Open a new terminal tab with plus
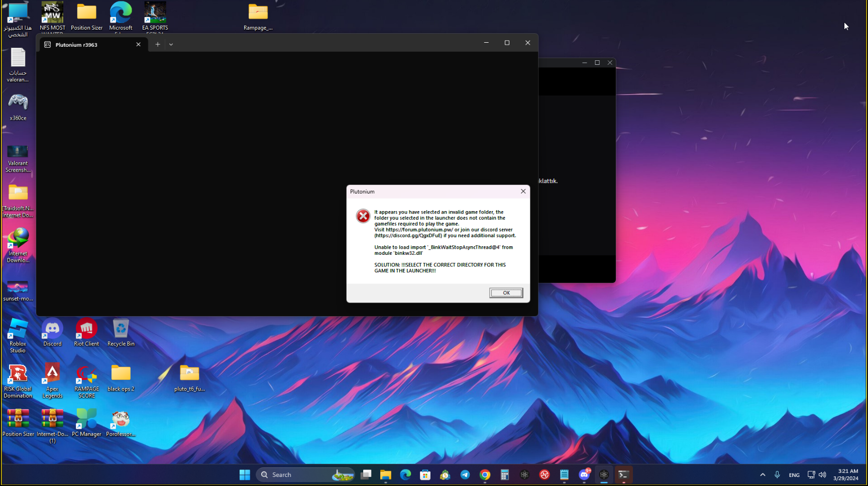The height and width of the screenshot is (486, 868). 157,45
